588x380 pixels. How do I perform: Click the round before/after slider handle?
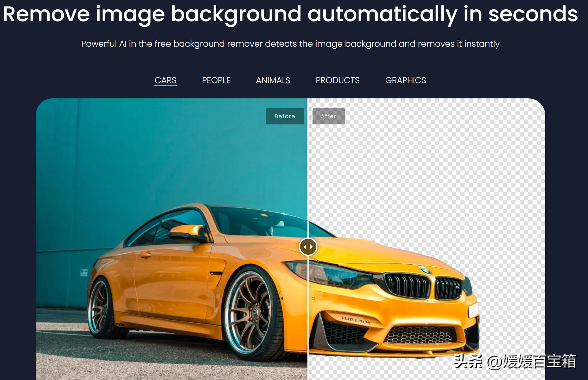(308, 247)
